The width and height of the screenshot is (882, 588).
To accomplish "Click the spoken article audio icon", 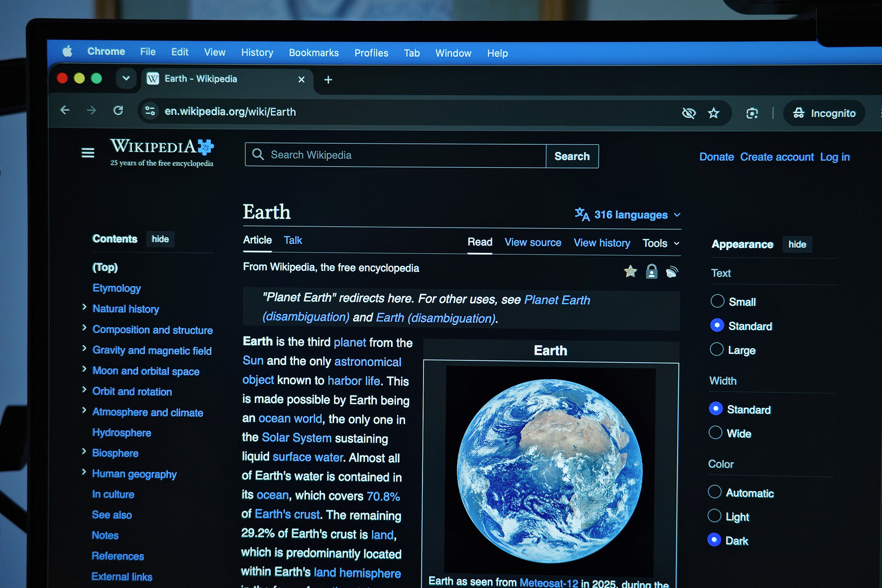I will tap(671, 272).
